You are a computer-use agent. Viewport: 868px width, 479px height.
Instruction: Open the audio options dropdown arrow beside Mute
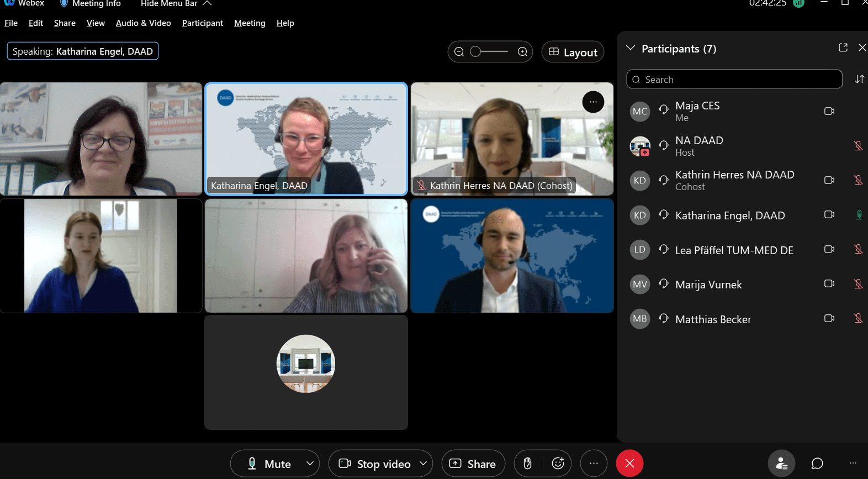310,464
